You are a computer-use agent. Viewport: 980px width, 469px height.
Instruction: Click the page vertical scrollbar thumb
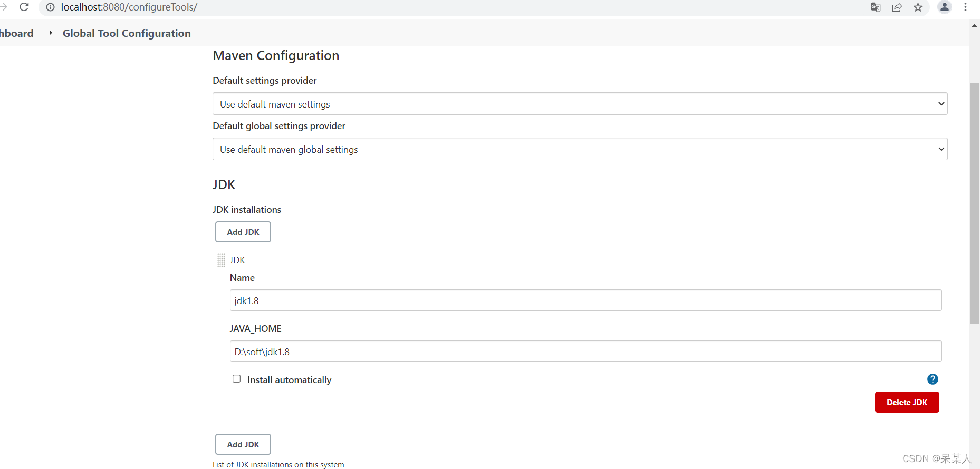(x=974, y=203)
